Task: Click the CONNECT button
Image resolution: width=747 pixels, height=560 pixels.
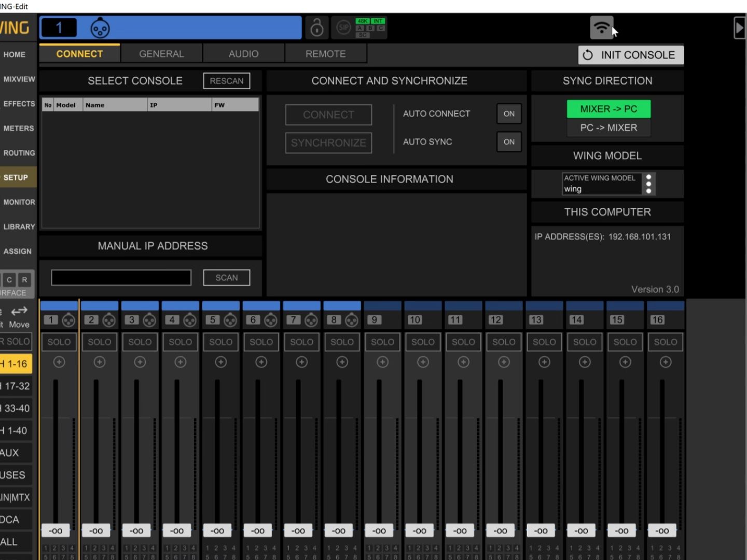Action: click(x=328, y=115)
